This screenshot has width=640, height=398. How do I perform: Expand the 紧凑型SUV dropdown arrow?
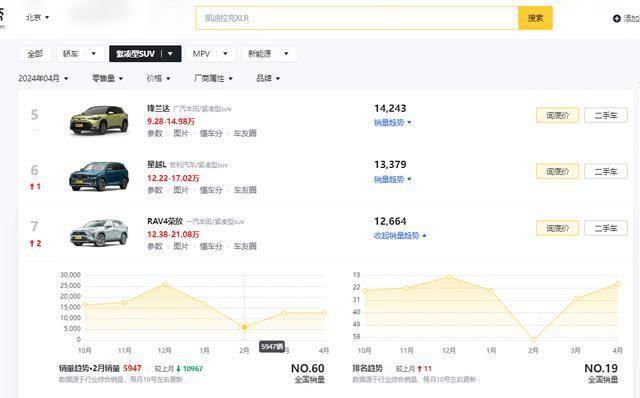pos(170,54)
